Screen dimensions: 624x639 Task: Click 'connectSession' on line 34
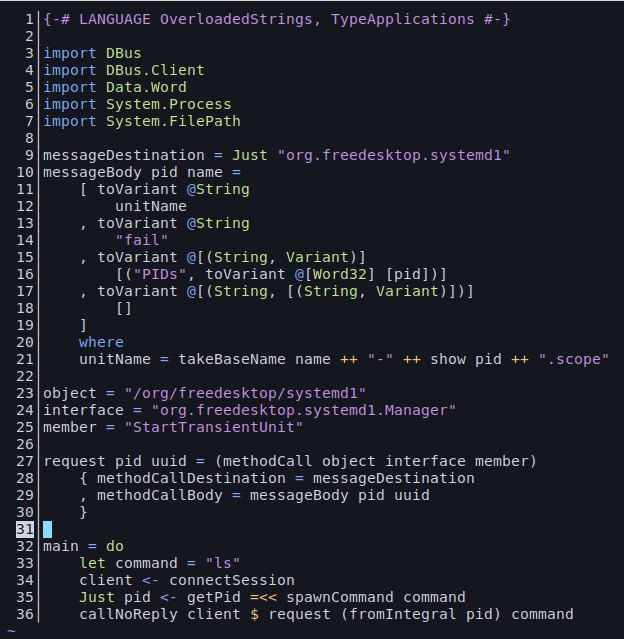[232, 580]
